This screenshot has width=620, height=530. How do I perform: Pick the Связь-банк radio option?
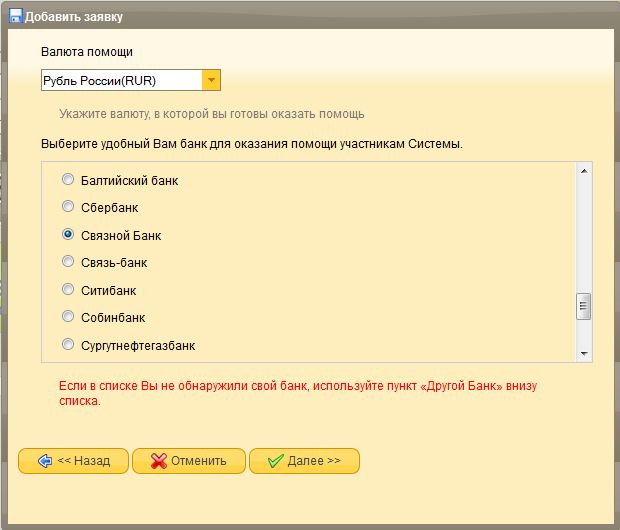coord(68,261)
